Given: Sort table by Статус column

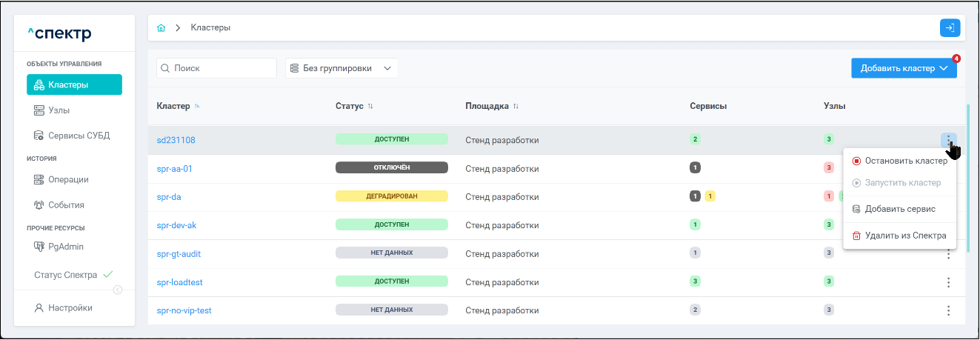Looking at the screenshot, I should pyautogui.click(x=370, y=107).
